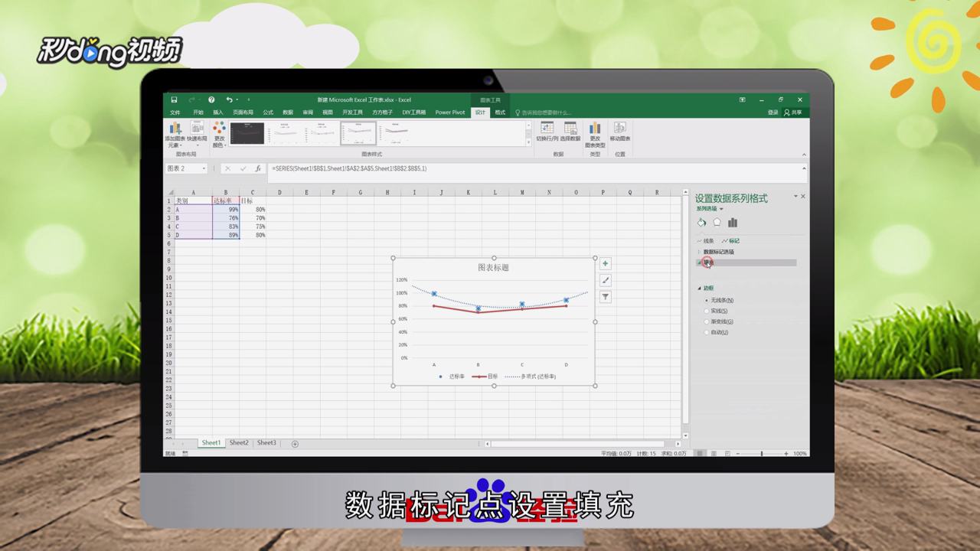Click 切换行/列 (Switch Row/Column)
Image resolution: width=980 pixels, height=551 pixels.
[x=547, y=132]
